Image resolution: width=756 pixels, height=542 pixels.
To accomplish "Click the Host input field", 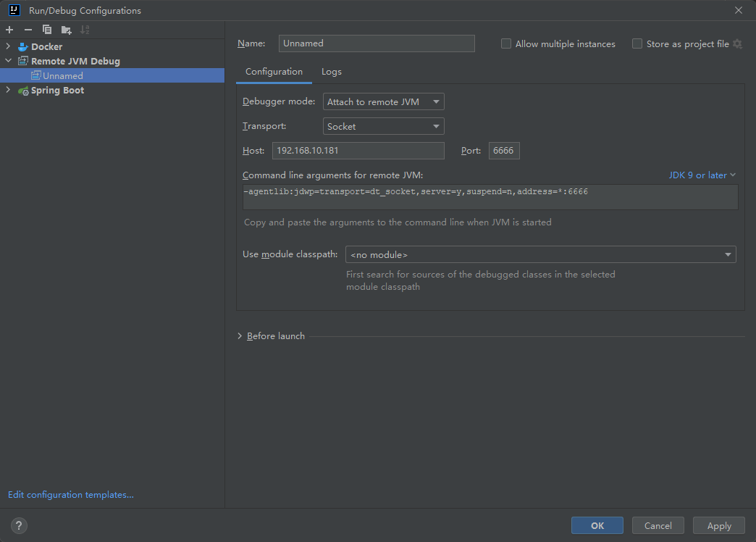I will click(358, 151).
